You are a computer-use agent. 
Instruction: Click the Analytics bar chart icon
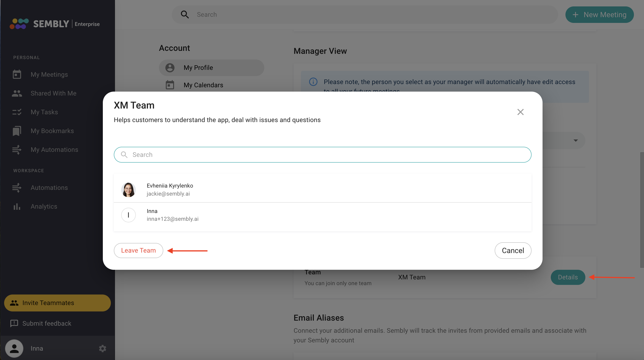[17, 207]
